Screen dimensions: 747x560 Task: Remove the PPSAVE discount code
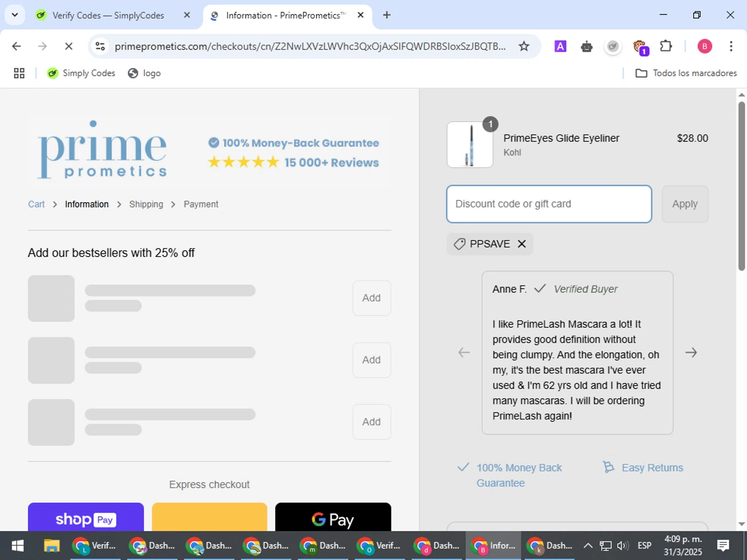coord(521,244)
